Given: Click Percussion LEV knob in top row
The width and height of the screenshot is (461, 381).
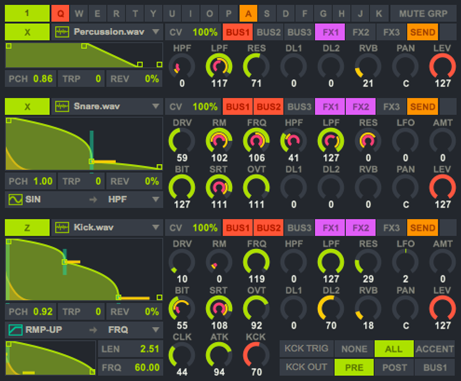Looking at the screenshot, I should click(442, 66).
